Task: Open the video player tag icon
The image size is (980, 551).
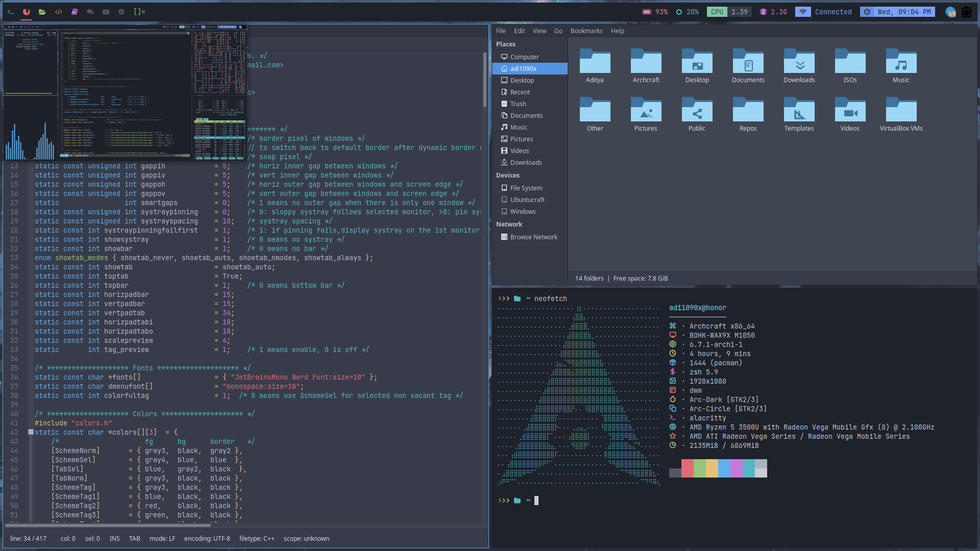Action: click(106, 12)
